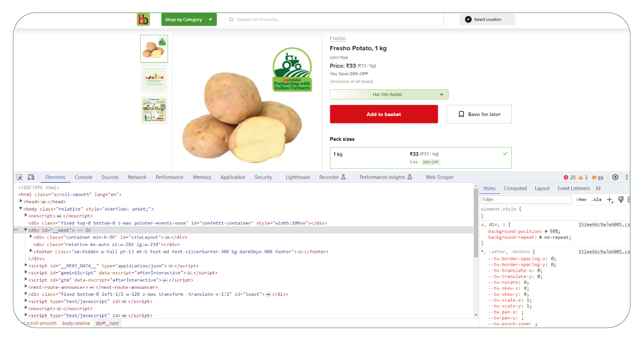Click the Select Location button

pos(487,20)
